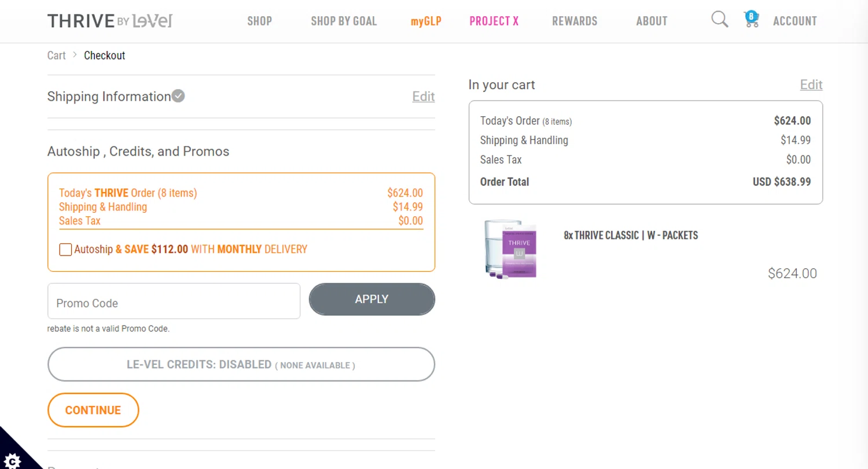Focus the Promo Code input field

coord(174,301)
